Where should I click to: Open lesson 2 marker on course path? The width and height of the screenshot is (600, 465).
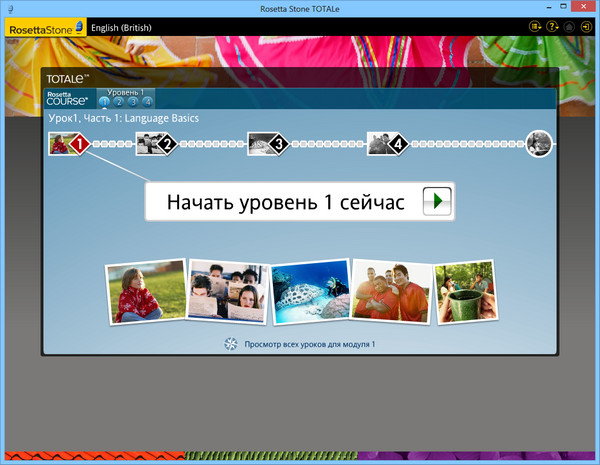tap(166, 145)
